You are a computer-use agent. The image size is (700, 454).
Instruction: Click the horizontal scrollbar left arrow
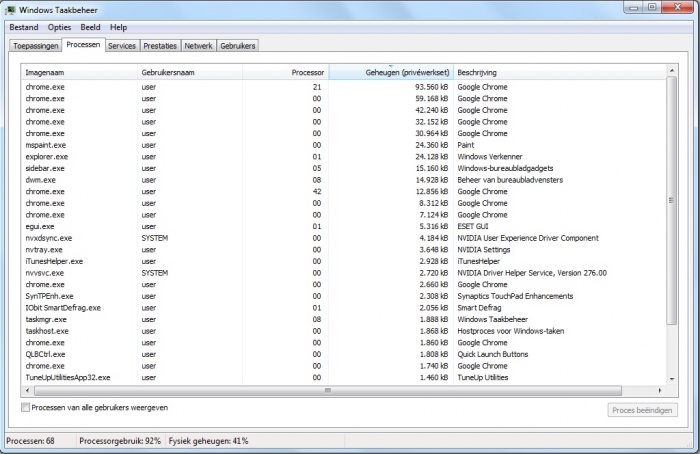(27, 391)
